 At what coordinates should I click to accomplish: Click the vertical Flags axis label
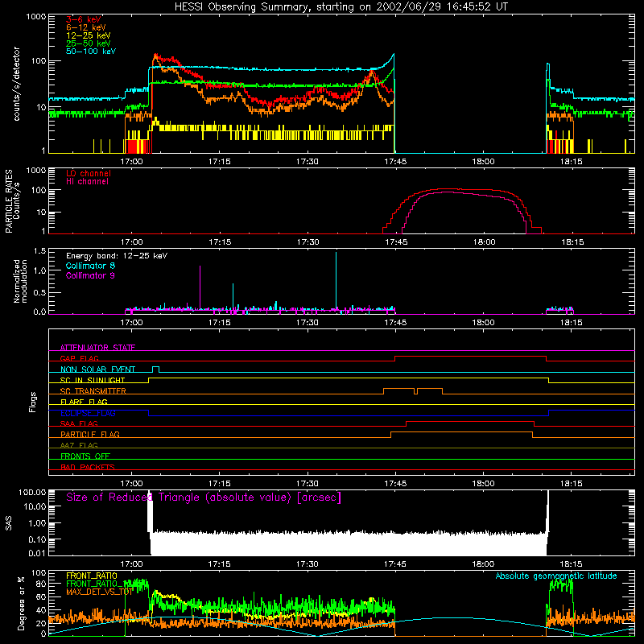pos(33,402)
